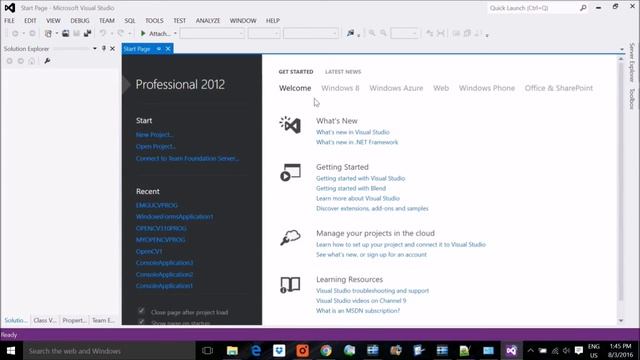Click the Save toolbar icon
This screenshot has width=640, height=360.
[x=76, y=33]
